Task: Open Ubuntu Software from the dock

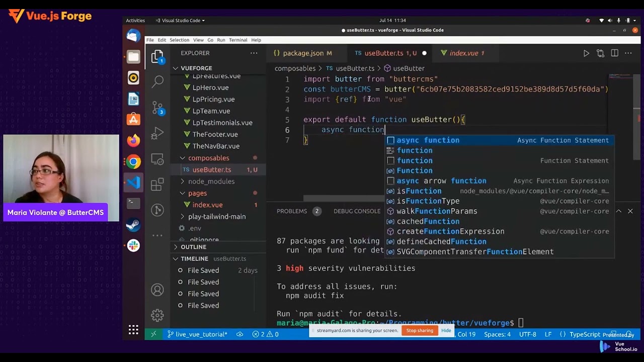Action: pyautogui.click(x=133, y=120)
